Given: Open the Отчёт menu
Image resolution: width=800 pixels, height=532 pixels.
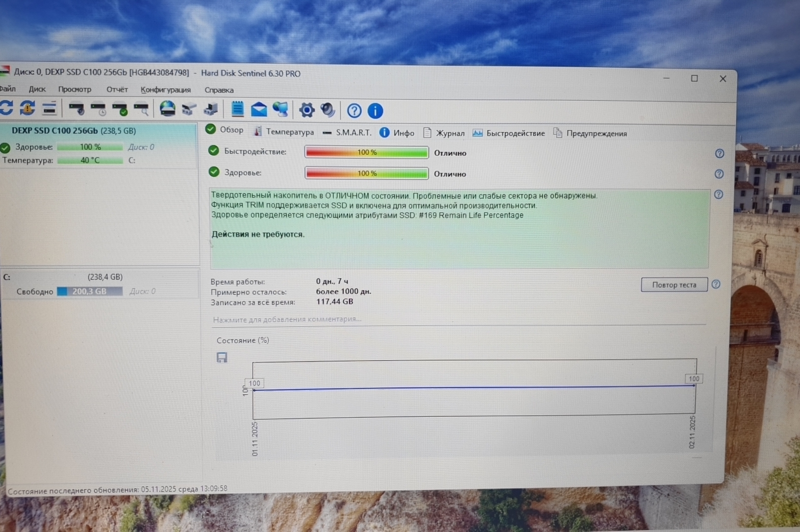Looking at the screenshot, I should 117,89.
